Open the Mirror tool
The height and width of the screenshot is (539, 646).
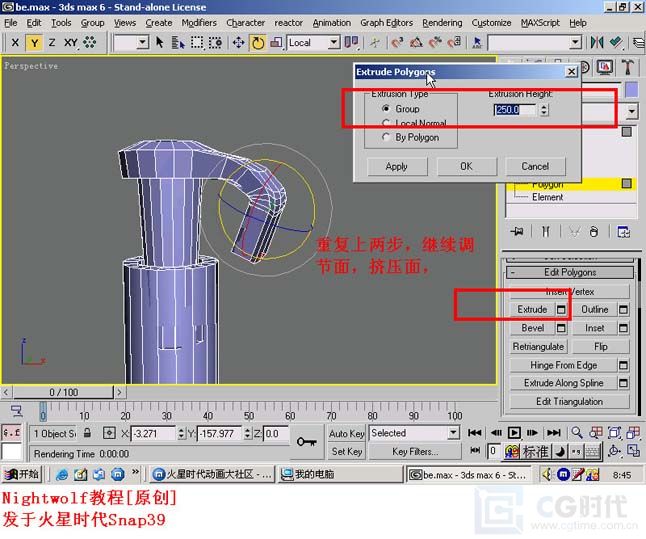coord(597,42)
